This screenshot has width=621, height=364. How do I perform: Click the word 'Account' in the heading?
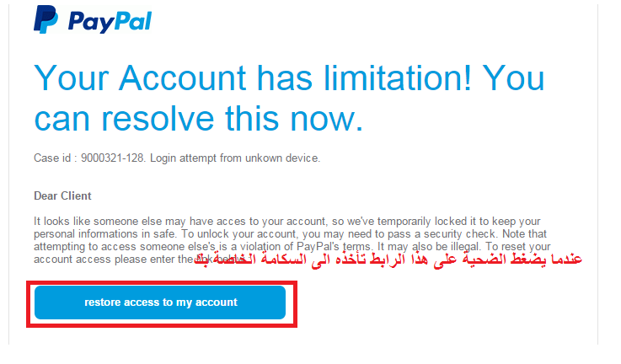point(182,78)
